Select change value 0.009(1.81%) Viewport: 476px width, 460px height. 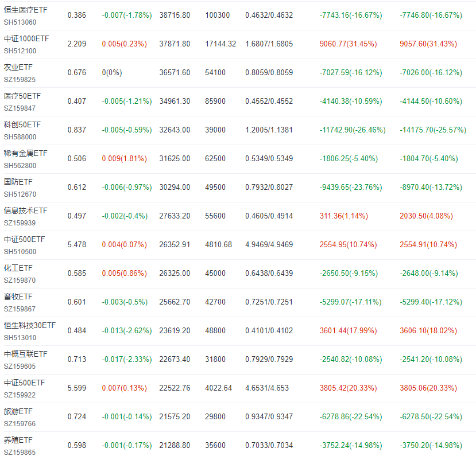coord(125,158)
